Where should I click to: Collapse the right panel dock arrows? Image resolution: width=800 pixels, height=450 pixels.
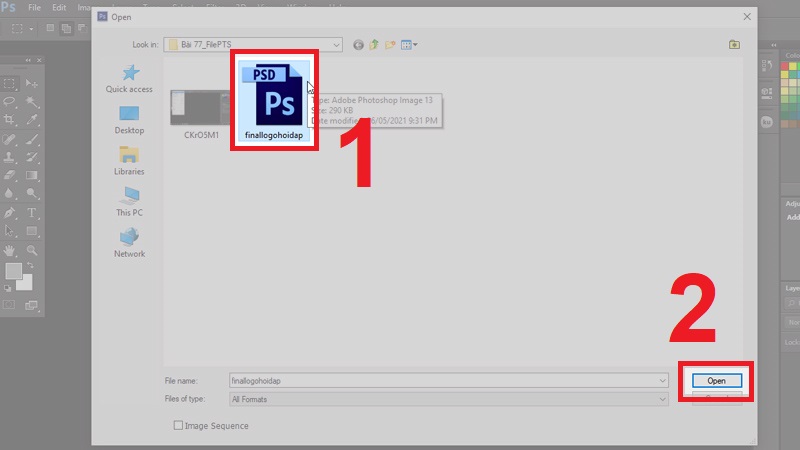point(774,45)
